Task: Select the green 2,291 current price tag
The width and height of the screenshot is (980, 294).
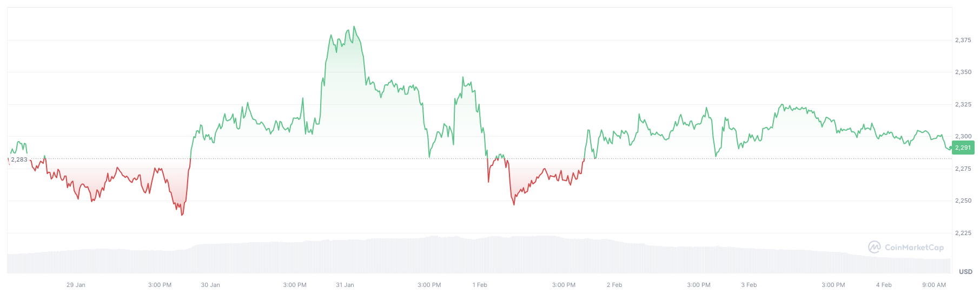Action: click(963, 148)
